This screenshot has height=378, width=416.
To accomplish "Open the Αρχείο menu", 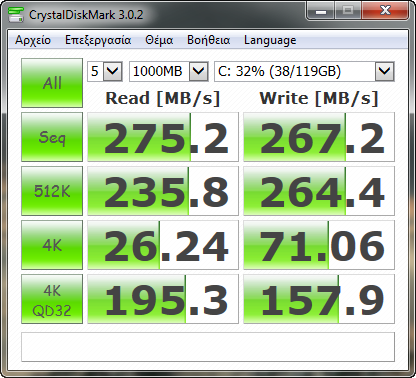I will tap(33, 40).
